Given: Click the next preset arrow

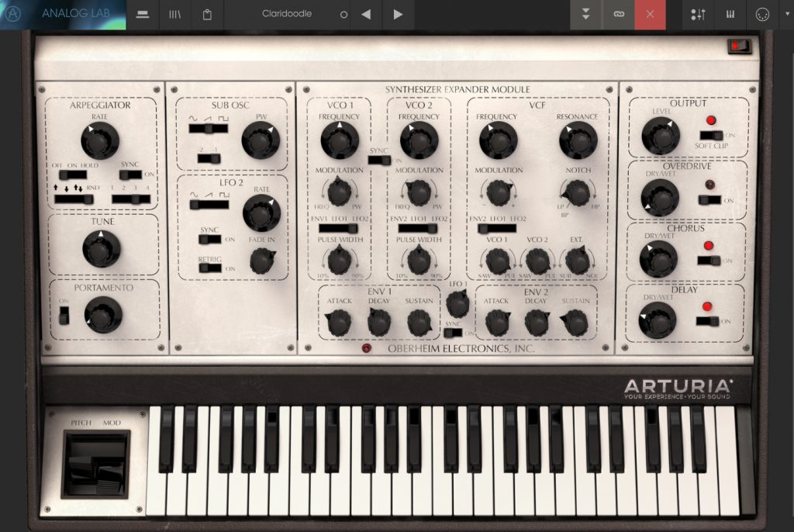Looking at the screenshot, I should tap(398, 14).
